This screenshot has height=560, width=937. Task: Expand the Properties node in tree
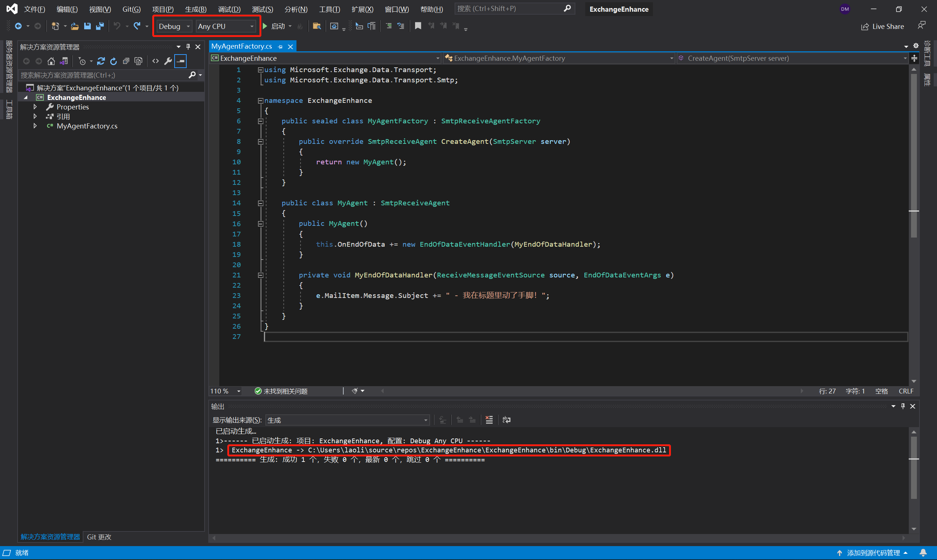click(x=35, y=107)
